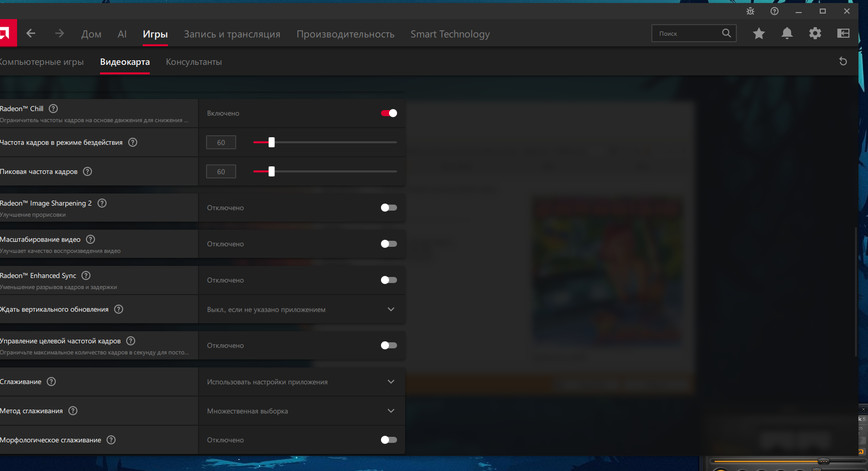Screen dimensions: 868x471
Task: Open Запись и трансляция tab
Action: 232,34
